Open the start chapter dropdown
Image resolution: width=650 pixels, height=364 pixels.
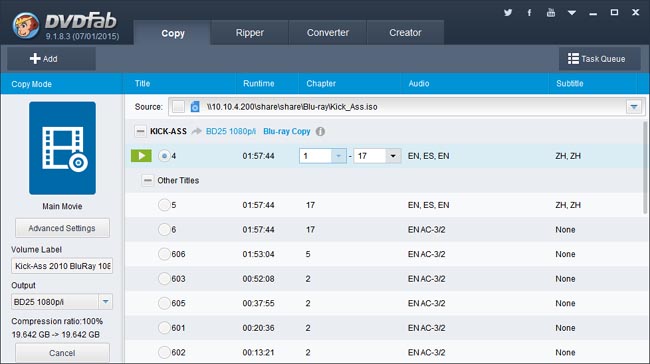[339, 156]
